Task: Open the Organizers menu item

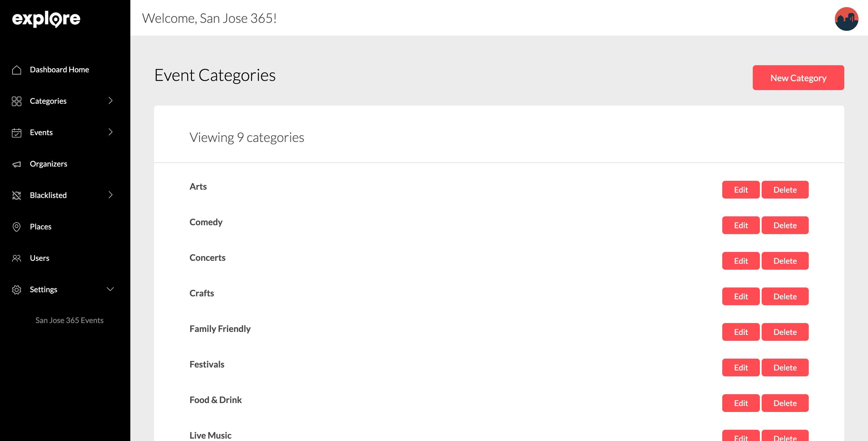Action: tap(49, 164)
